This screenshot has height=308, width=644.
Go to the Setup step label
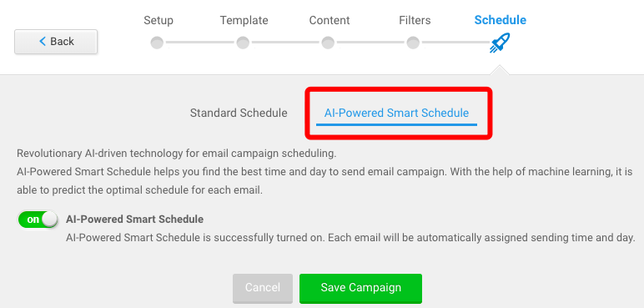(x=158, y=20)
